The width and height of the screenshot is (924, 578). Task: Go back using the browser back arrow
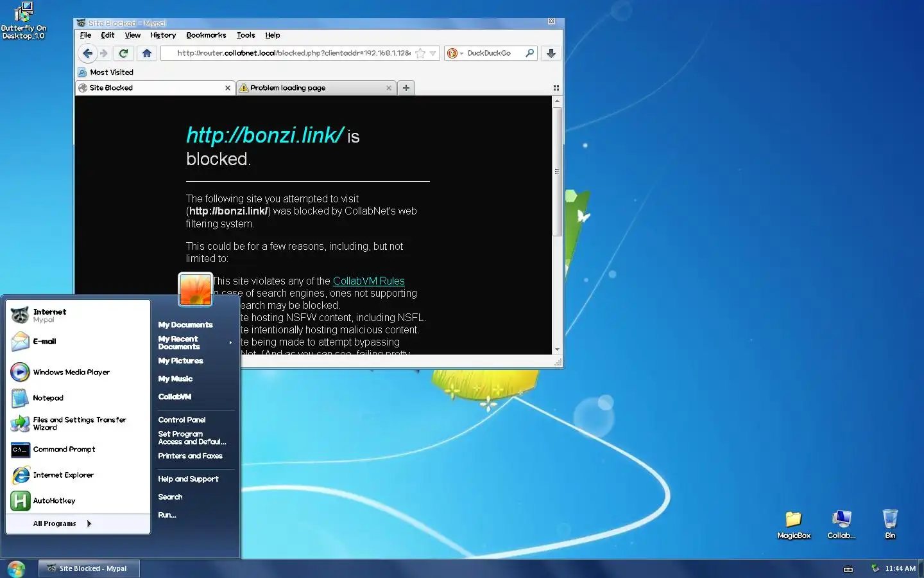pyautogui.click(x=88, y=53)
